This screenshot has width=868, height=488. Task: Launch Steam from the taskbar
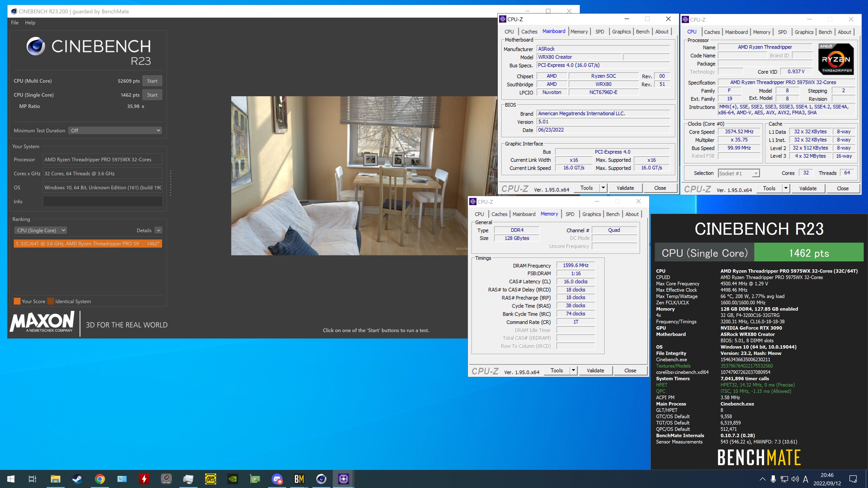(78, 479)
